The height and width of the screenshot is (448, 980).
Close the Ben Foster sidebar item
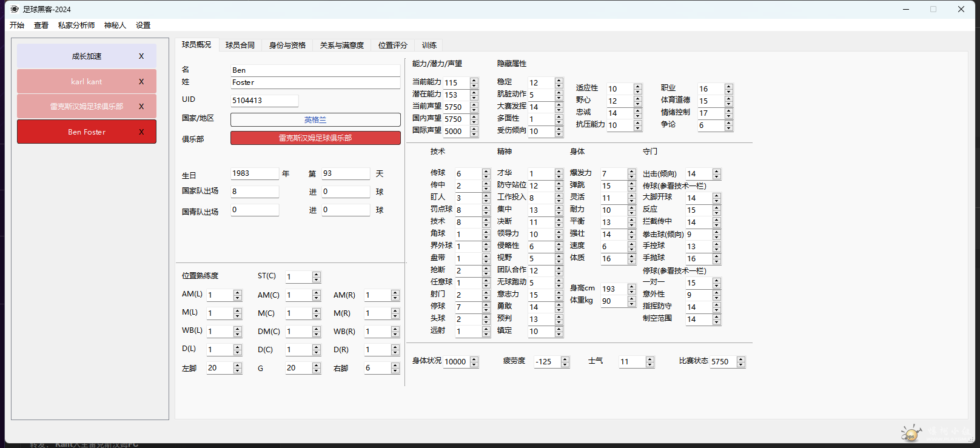(x=141, y=132)
